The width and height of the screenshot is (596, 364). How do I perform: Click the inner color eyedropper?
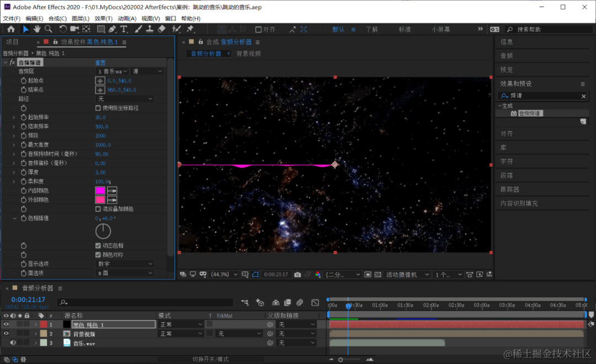click(112, 190)
